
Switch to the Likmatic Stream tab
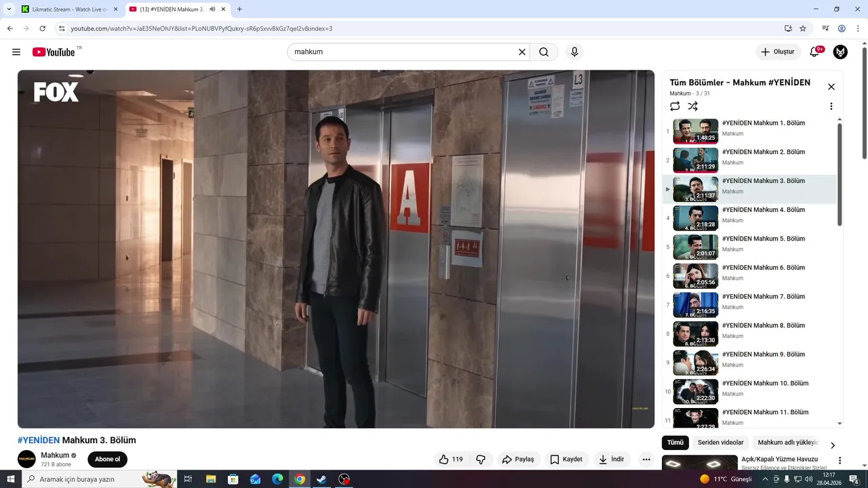click(64, 9)
